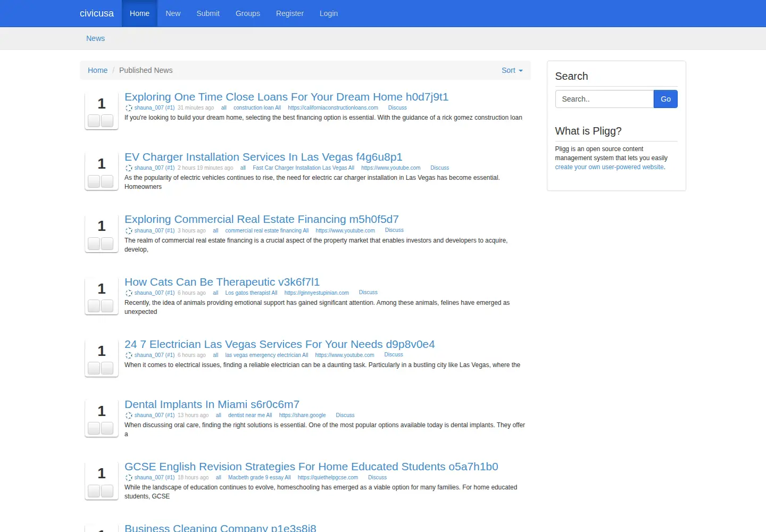Viewport: 766px width, 532px height.
Task: Click the 'create your own user-powered website' link
Action: 610,167
